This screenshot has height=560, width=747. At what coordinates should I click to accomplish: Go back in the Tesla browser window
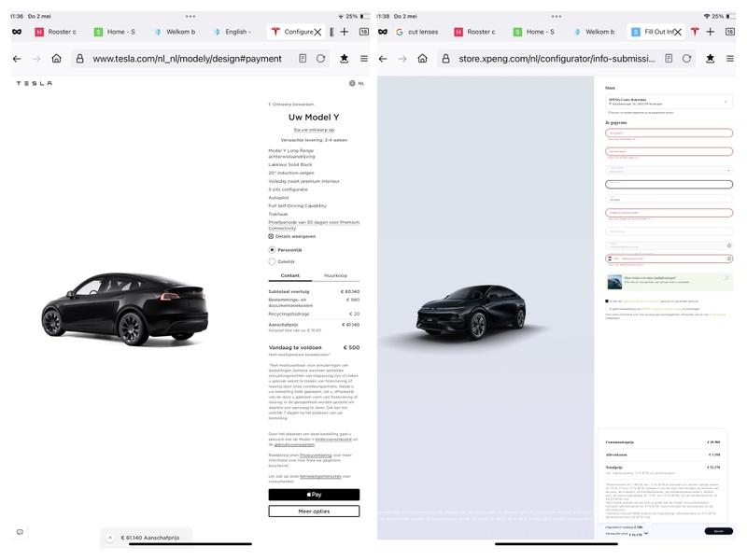pos(17,59)
